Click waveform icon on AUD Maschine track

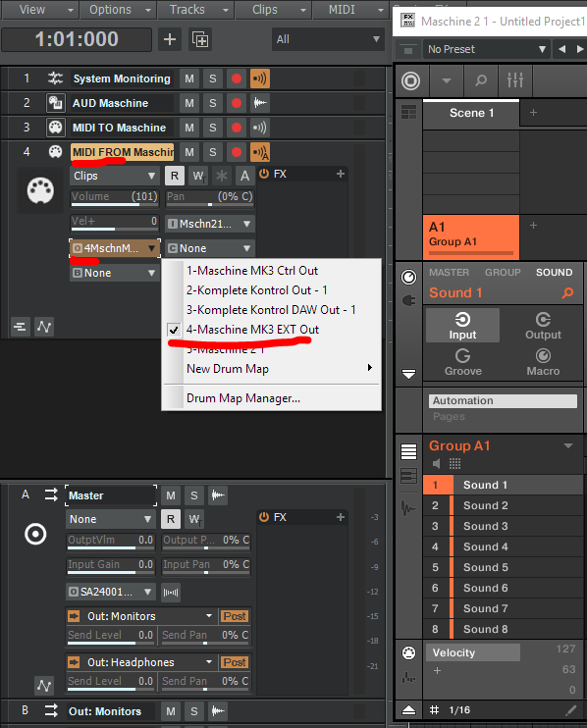tap(259, 103)
